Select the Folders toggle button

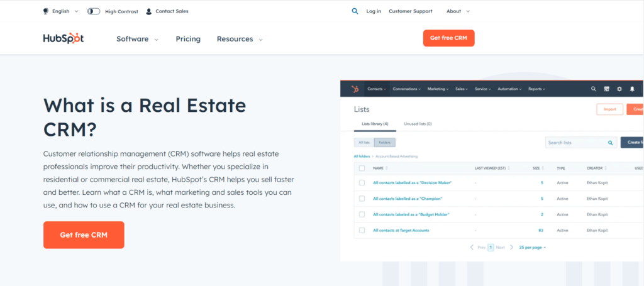click(385, 143)
